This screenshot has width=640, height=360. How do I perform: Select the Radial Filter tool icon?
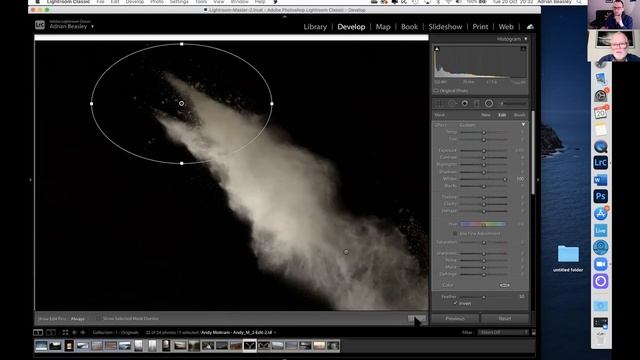pos(489,103)
